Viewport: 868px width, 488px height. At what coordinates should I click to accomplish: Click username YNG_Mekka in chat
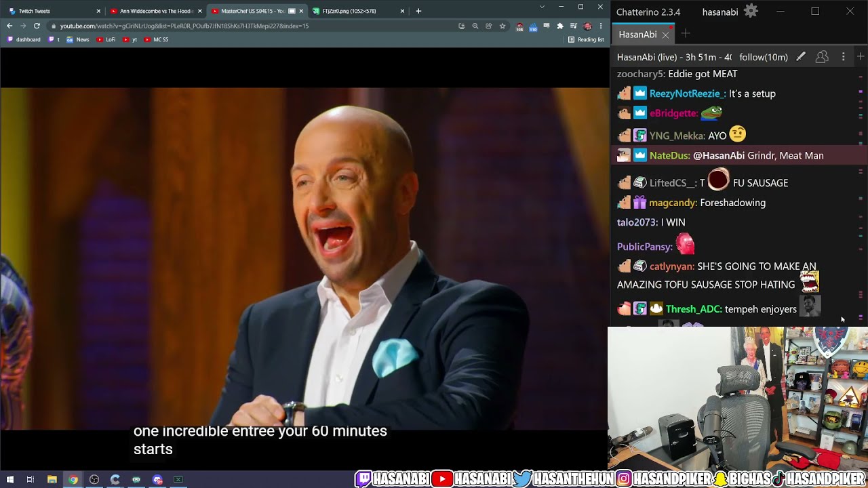(677, 136)
